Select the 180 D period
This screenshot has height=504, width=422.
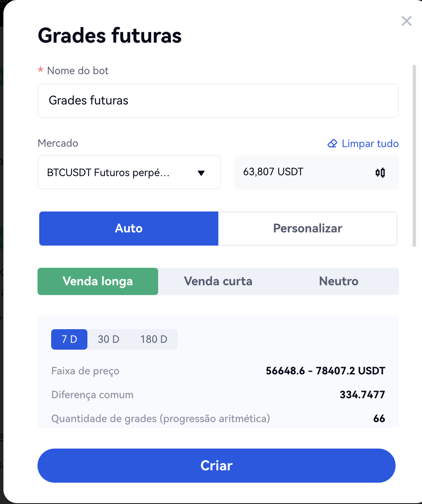pyautogui.click(x=154, y=339)
